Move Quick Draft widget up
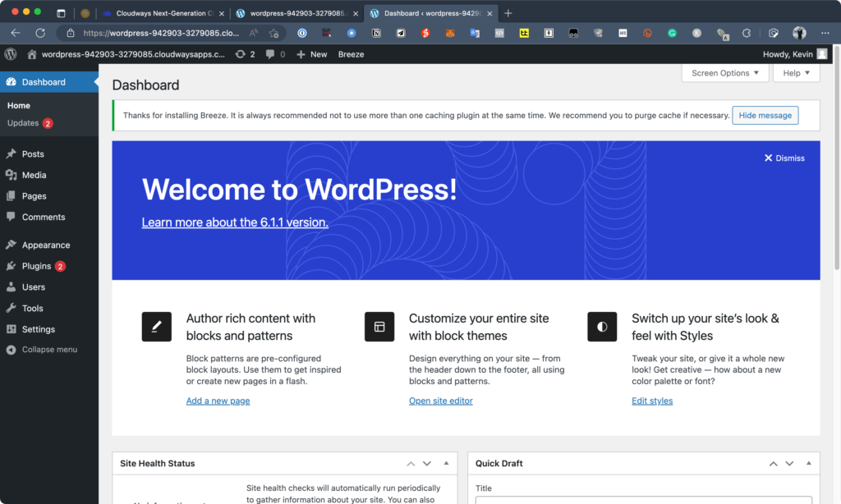 (x=774, y=463)
